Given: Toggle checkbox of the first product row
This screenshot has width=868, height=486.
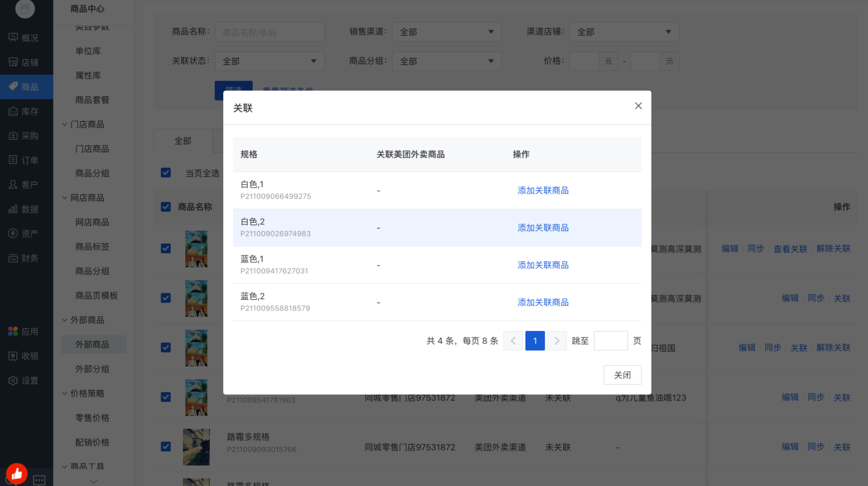Looking at the screenshot, I should click(166, 248).
